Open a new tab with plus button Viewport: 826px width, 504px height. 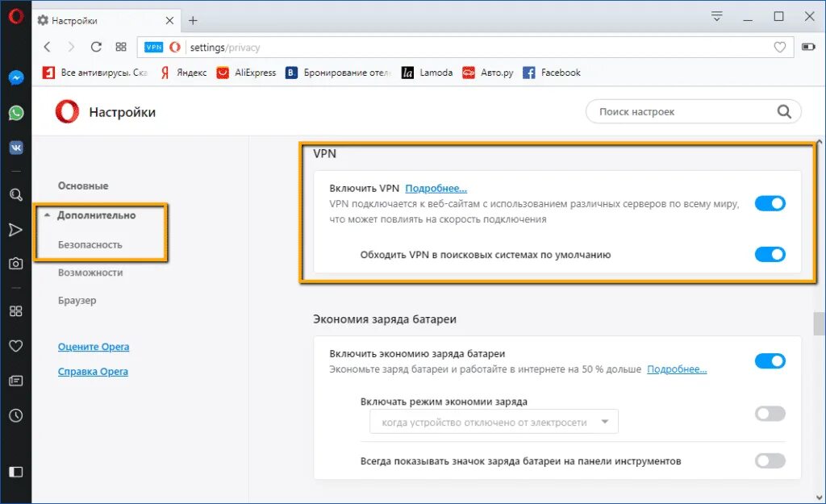193,20
